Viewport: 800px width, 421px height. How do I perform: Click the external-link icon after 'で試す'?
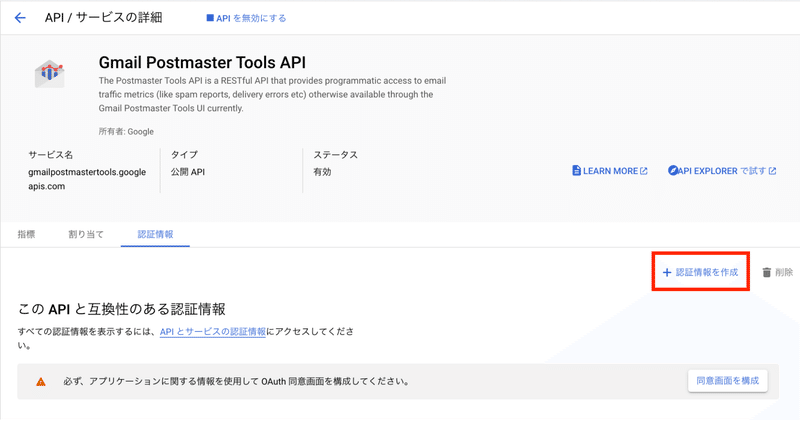(772, 171)
